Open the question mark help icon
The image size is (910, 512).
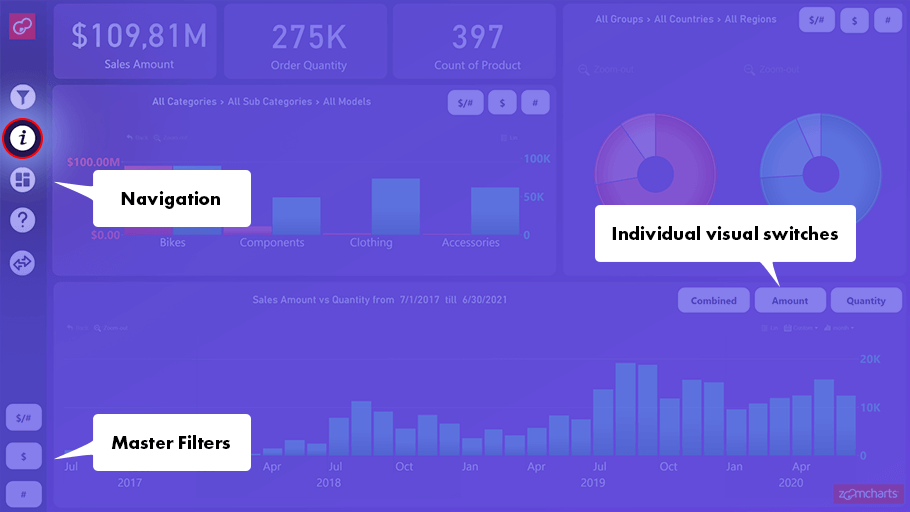(23, 220)
